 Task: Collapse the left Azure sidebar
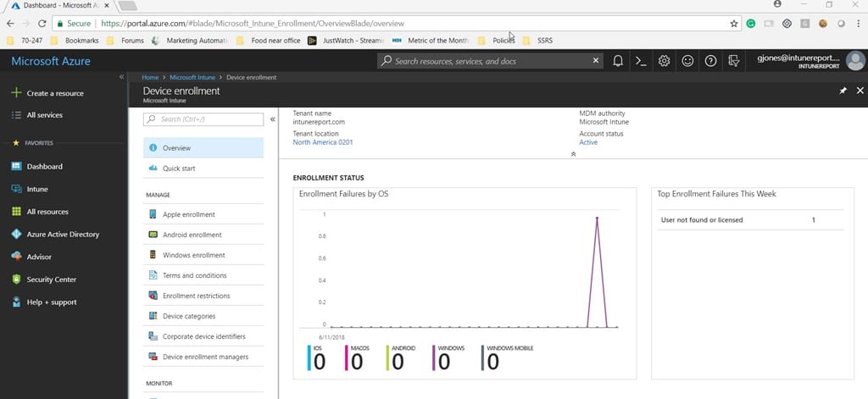coord(121,77)
